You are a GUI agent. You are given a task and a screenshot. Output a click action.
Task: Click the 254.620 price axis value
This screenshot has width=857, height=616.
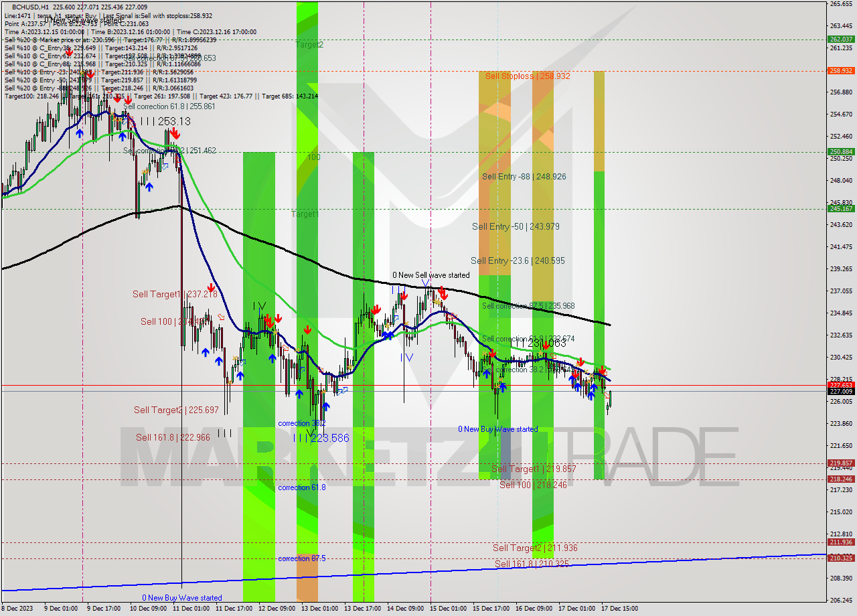[841, 114]
